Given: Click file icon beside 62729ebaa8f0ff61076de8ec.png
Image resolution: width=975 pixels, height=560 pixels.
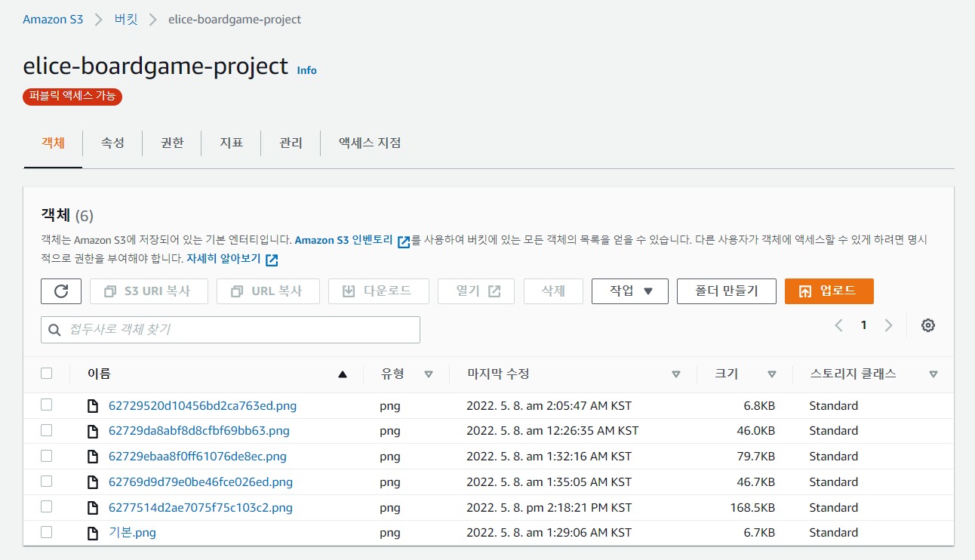Looking at the screenshot, I should coord(93,457).
